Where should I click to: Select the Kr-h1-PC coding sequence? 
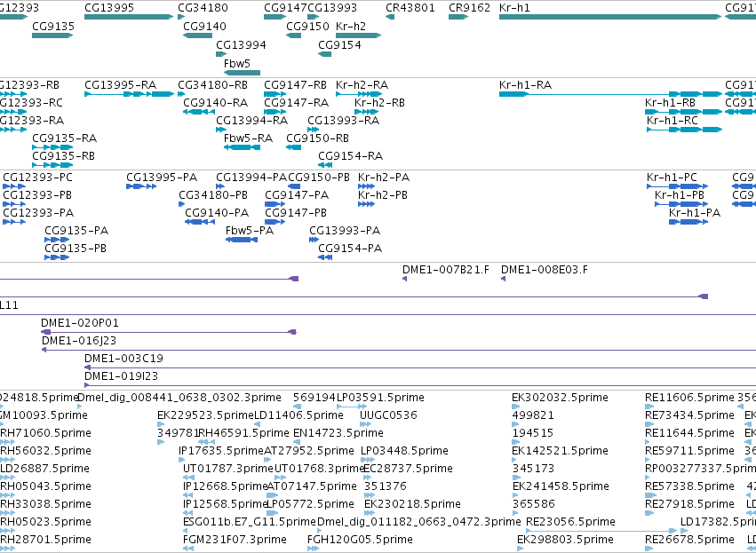677,186
